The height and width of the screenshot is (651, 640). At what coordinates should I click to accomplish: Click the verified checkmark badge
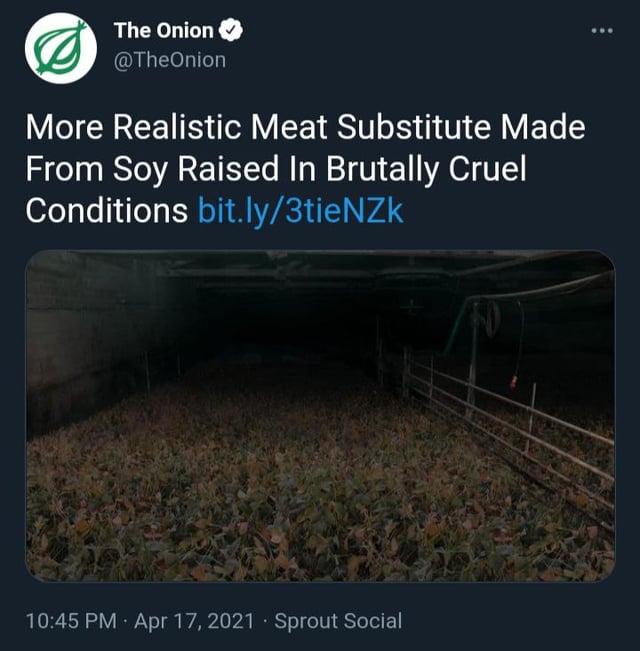(230, 32)
